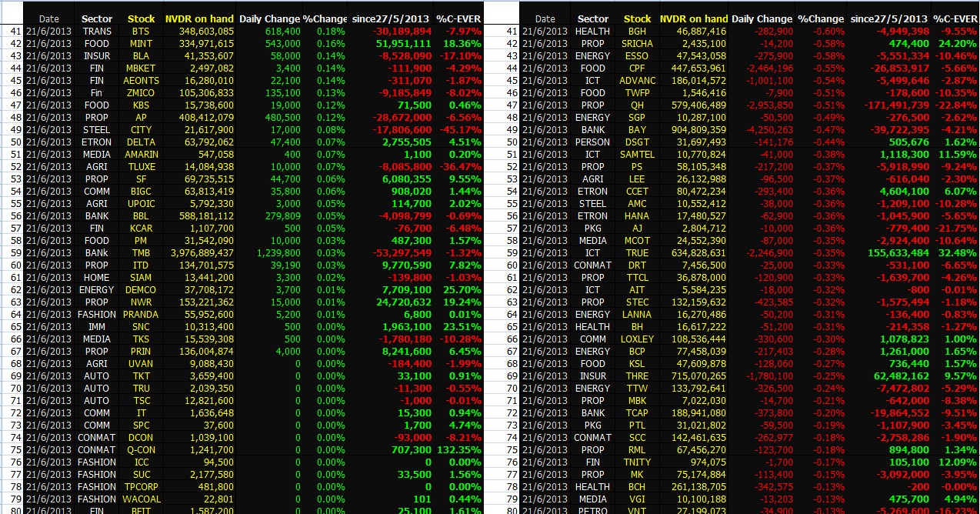The image size is (980, 514).
Task: Select the VGI stock cell
Action: 637,499
